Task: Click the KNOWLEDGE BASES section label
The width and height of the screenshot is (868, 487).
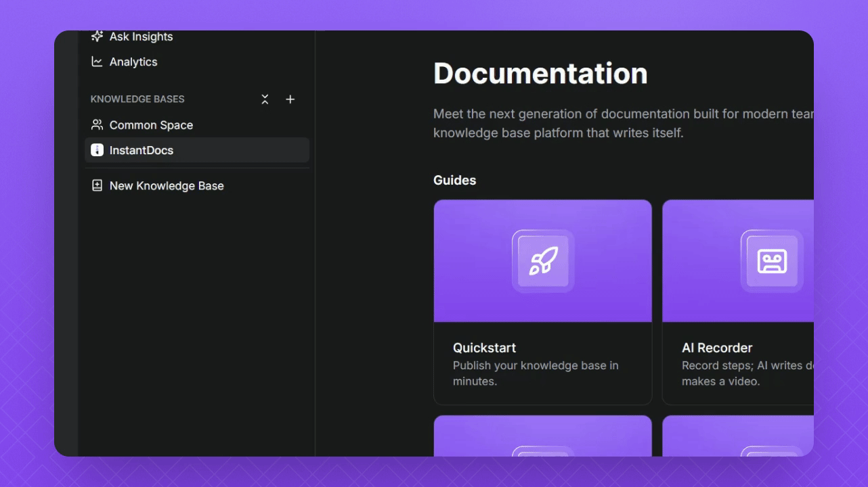Action: [x=137, y=99]
